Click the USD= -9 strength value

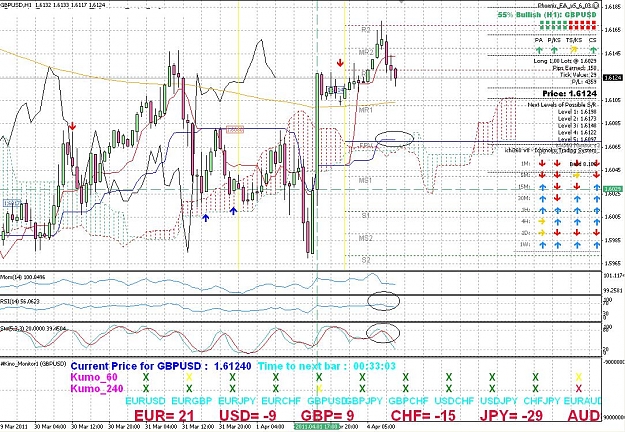248,416
